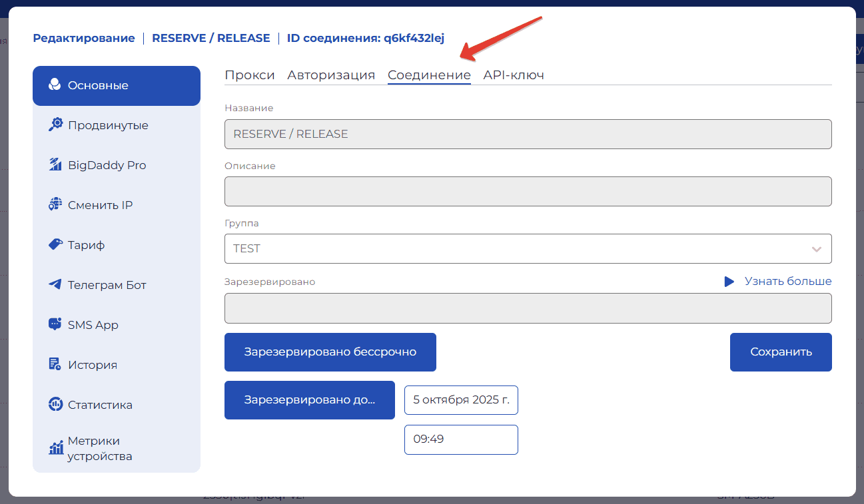The image size is (864, 504).
Task: Click the Телеграм Бот paper-plane icon
Action: pyautogui.click(x=55, y=285)
